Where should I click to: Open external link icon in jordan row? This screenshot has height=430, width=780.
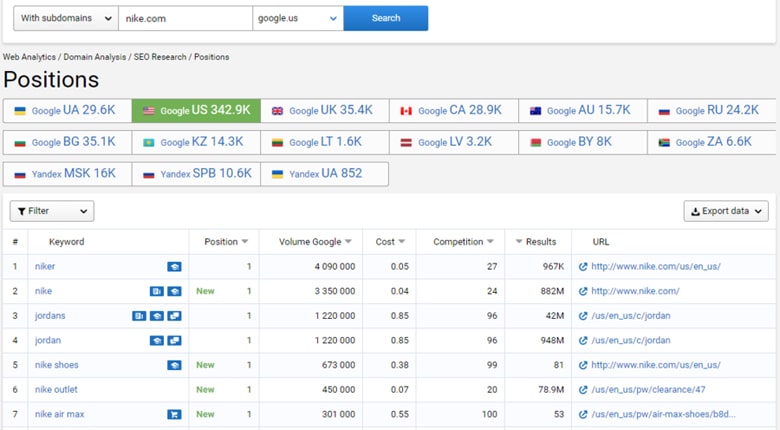[x=583, y=340]
